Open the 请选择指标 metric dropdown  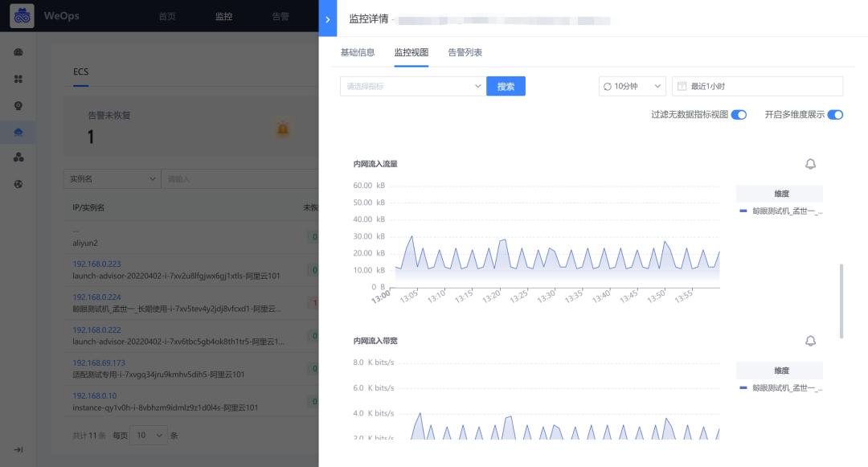411,86
